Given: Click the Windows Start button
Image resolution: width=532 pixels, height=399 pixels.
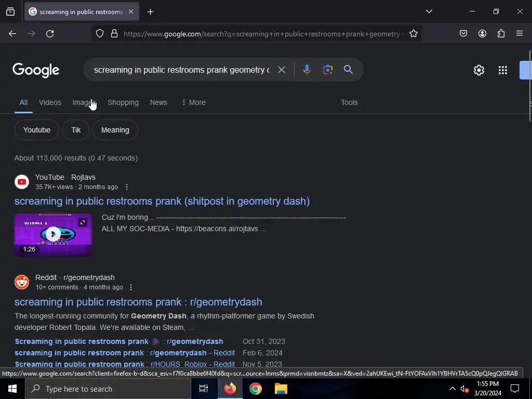Looking at the screenshot, I should (12, 389).
